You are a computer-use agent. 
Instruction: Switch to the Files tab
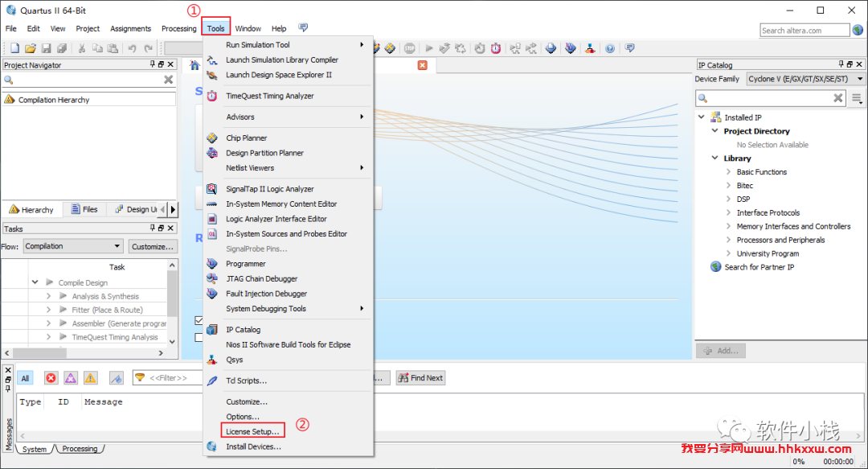click(x=84, y=209)
